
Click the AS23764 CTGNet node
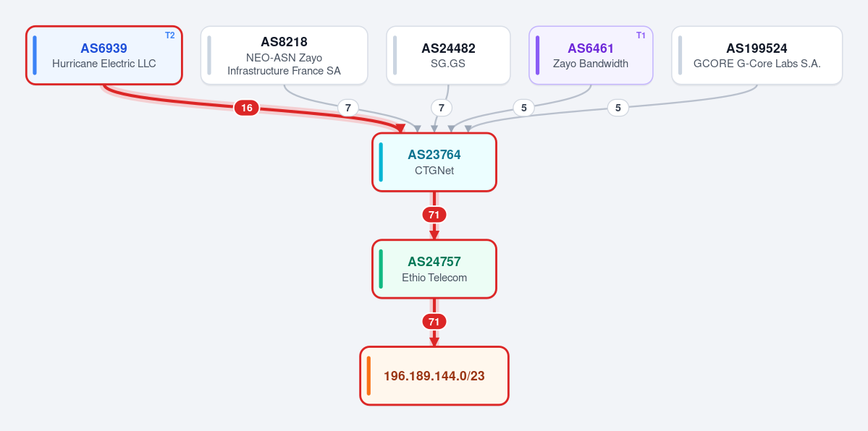click(434, 162)
